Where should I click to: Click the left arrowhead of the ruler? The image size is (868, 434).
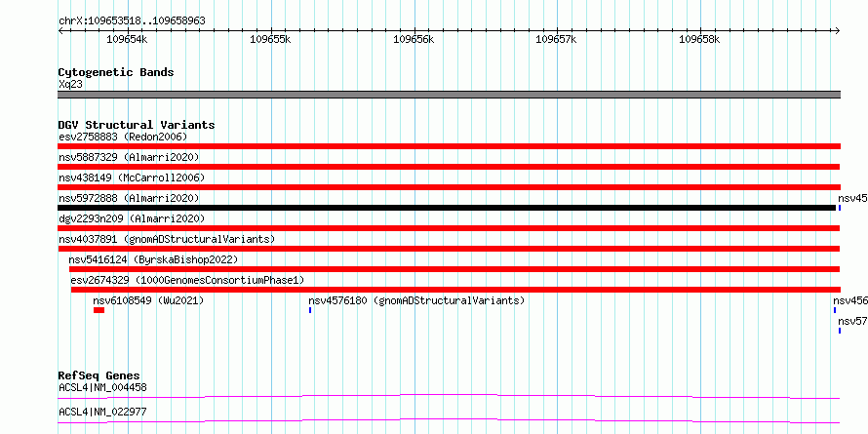click(x=60, y=30)
